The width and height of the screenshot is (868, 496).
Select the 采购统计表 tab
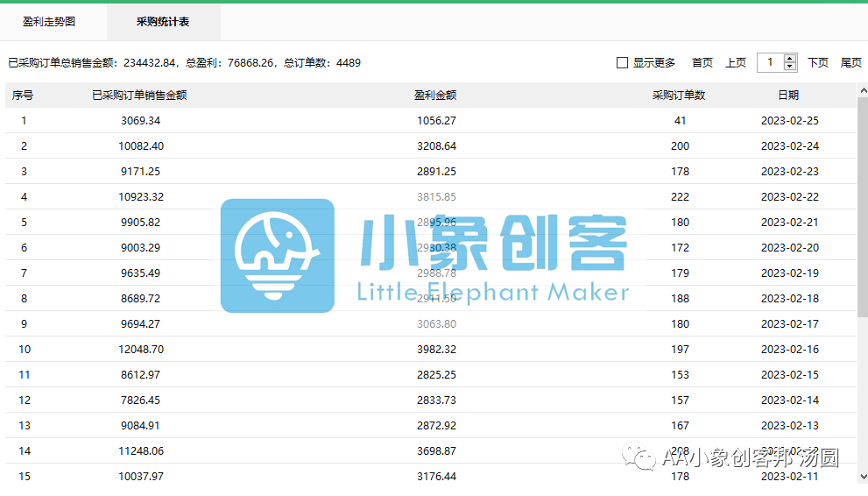coord(163,22)
